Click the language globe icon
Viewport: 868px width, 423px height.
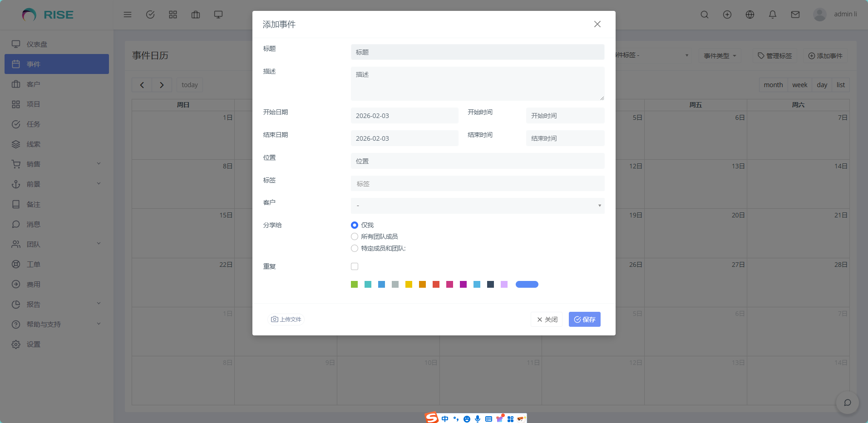tap(750, 15)
